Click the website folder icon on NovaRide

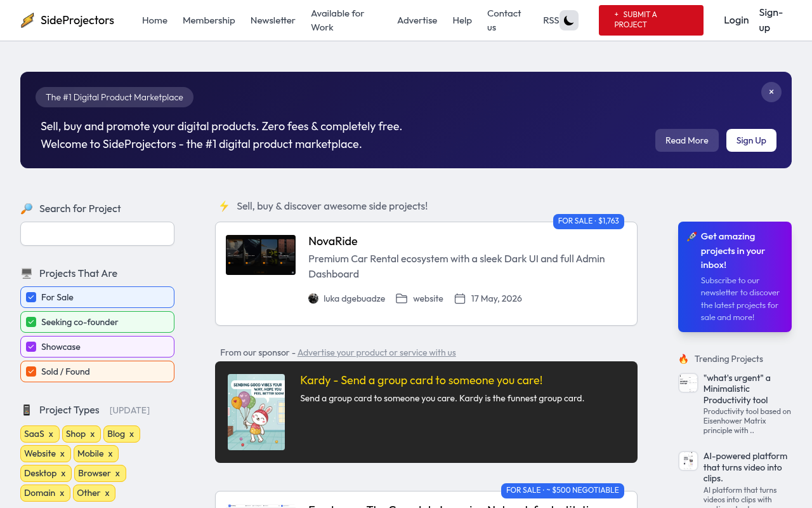tap(402, 298)
